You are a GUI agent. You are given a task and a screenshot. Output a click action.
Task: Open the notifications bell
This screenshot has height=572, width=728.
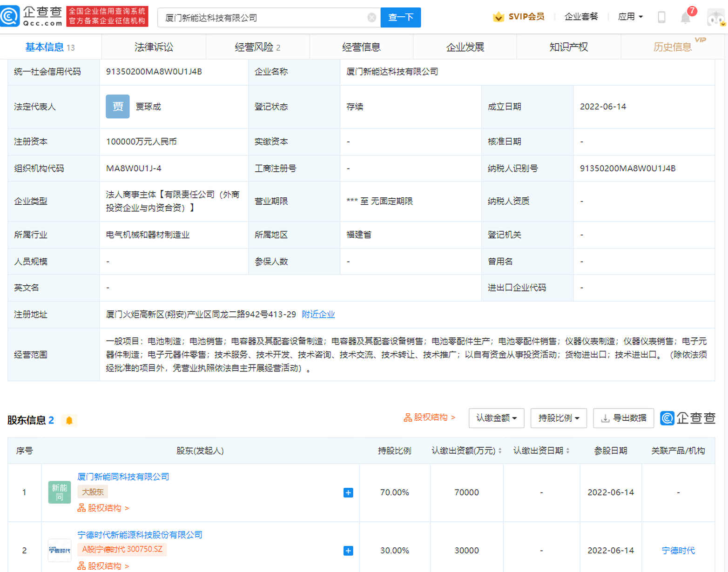pos(686,18)
